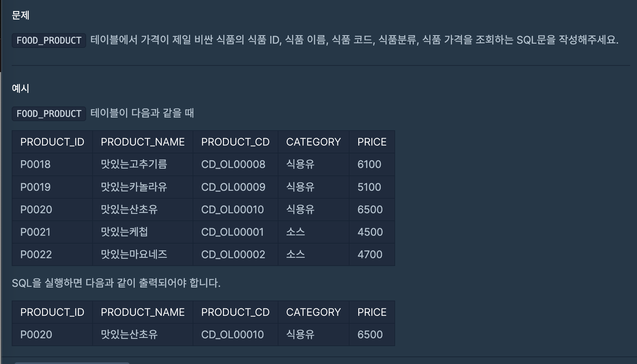Click PRICE header of the first table
The height and width of the screenshot is (364, 637).
[x=372, y=142]
